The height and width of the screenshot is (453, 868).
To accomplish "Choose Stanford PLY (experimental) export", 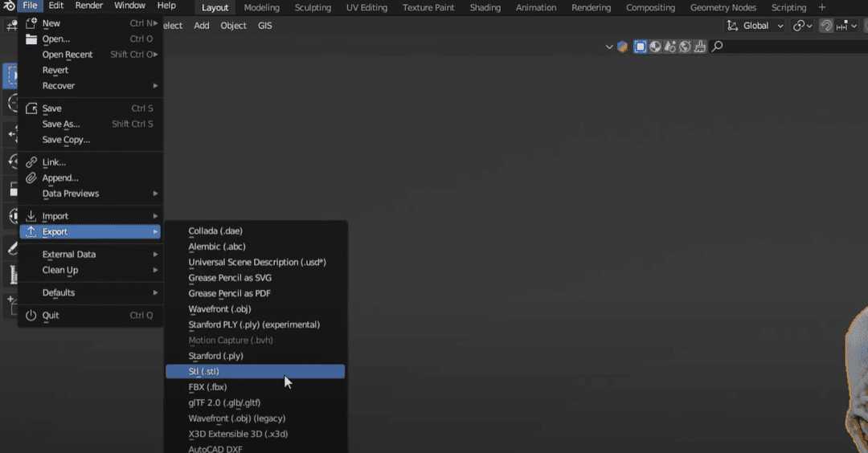I will (256, 324).
